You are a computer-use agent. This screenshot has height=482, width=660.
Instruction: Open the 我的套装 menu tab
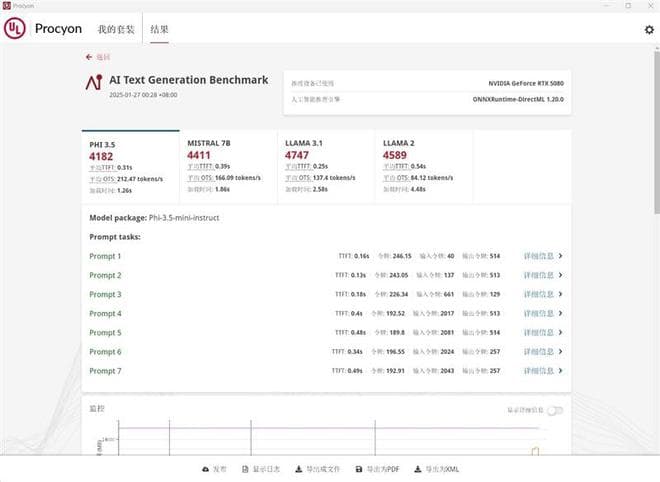(115, 30)
